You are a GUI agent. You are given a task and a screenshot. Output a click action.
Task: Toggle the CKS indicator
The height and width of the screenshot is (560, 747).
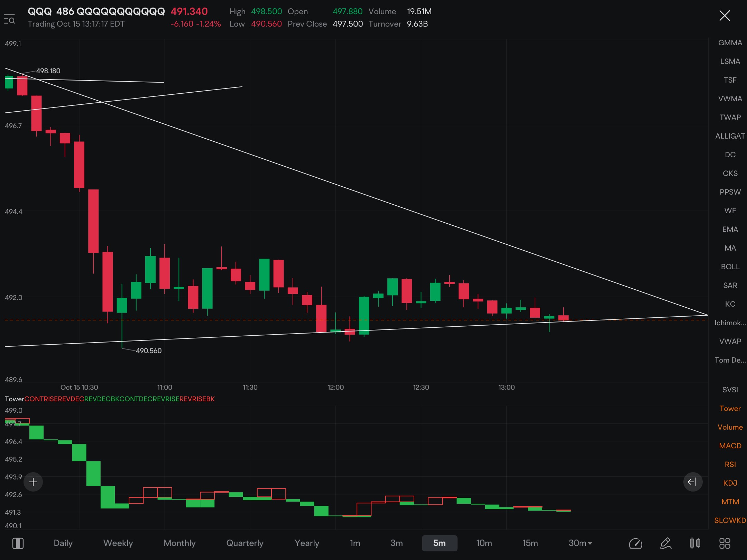730,174
